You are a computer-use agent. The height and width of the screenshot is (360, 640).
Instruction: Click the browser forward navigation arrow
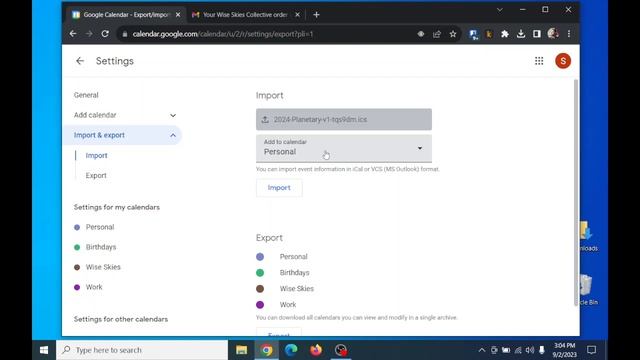(89, 34)
